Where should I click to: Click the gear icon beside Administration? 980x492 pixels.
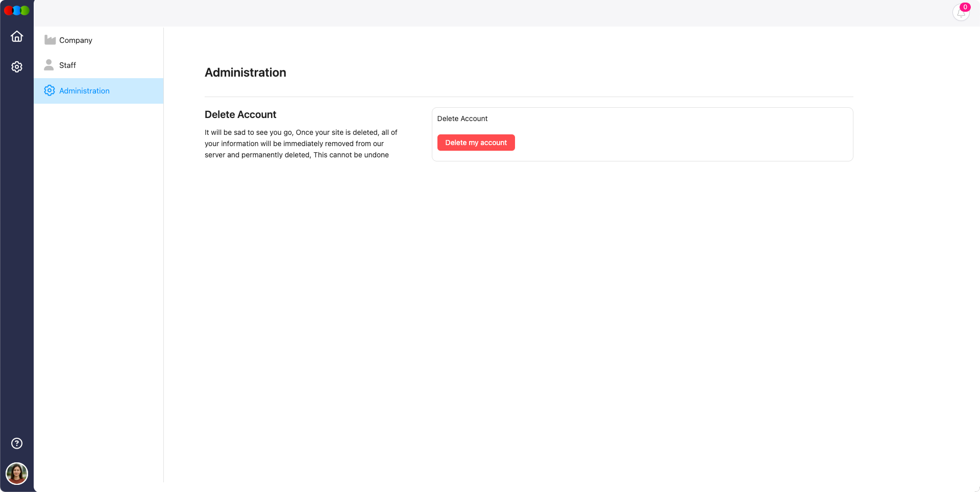click(x=50, y=90)
